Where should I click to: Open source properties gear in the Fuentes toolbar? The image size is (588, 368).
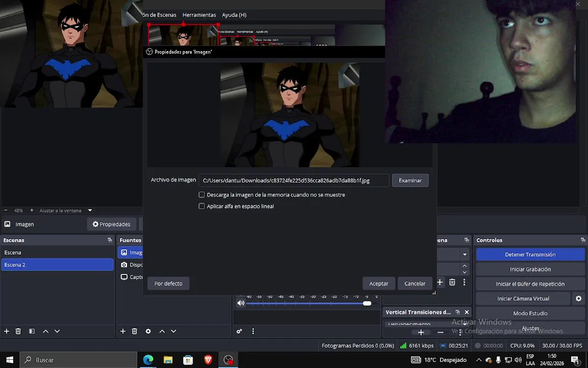[148, 331]
